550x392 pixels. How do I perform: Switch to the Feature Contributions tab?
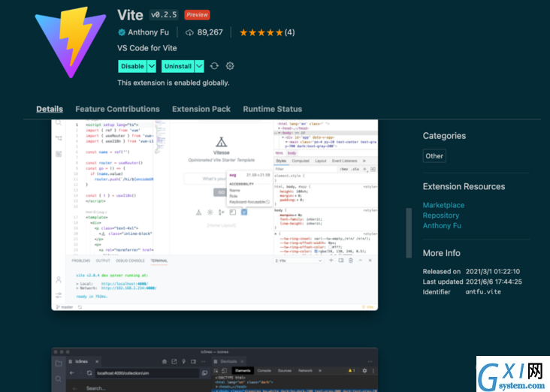click(117, 109)
